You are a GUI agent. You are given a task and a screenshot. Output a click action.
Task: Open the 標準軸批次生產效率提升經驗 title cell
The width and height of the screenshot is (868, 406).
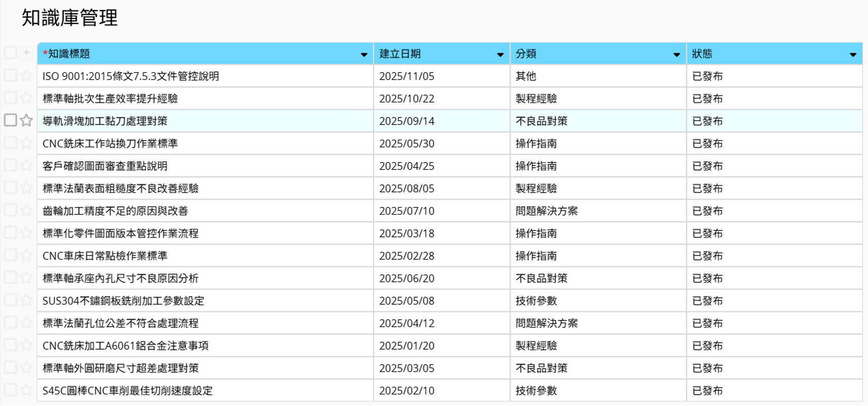[205, 98]
